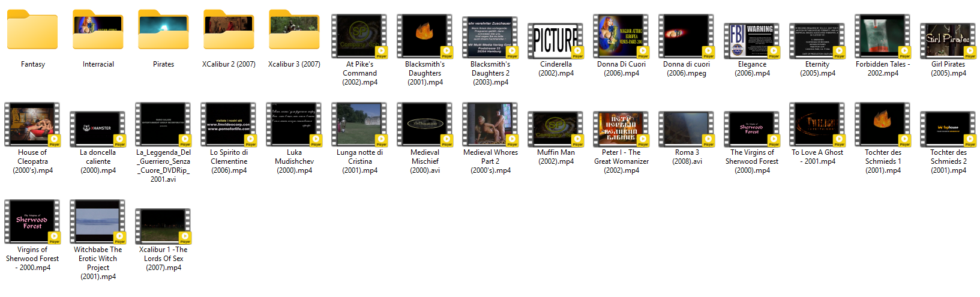The height and width of the screenshot is (297, 980).
Task: Open the Fantasy folder
Action: 32,29
